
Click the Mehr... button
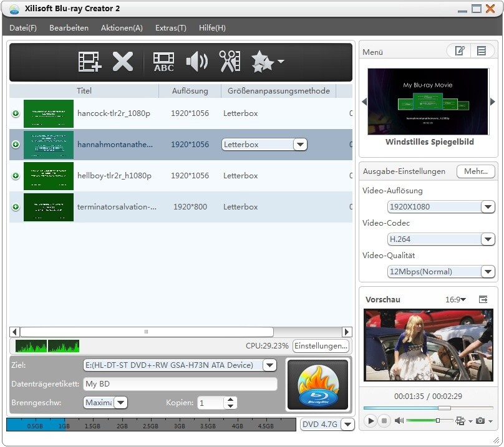point(476,171)
